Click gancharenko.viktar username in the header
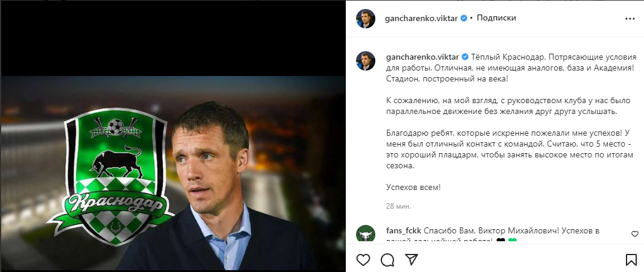Screen dimensions: 644x272 tap(421, 19)
